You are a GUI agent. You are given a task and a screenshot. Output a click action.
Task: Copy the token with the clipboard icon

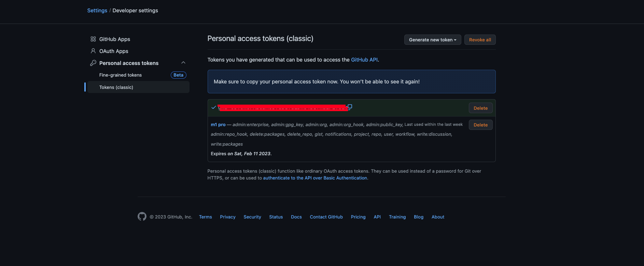(x=350, y=106)
